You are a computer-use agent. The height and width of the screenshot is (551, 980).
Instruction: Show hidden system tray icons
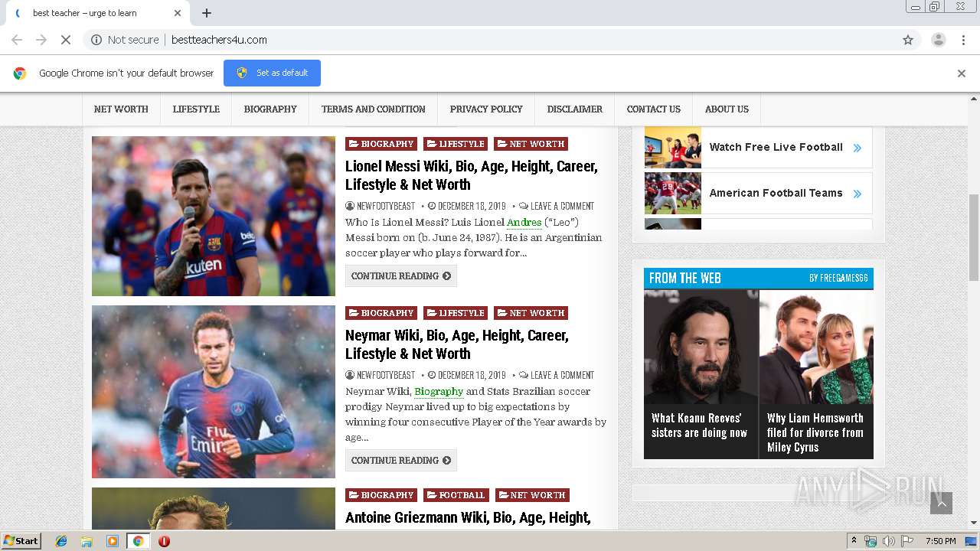pos(854,541)
